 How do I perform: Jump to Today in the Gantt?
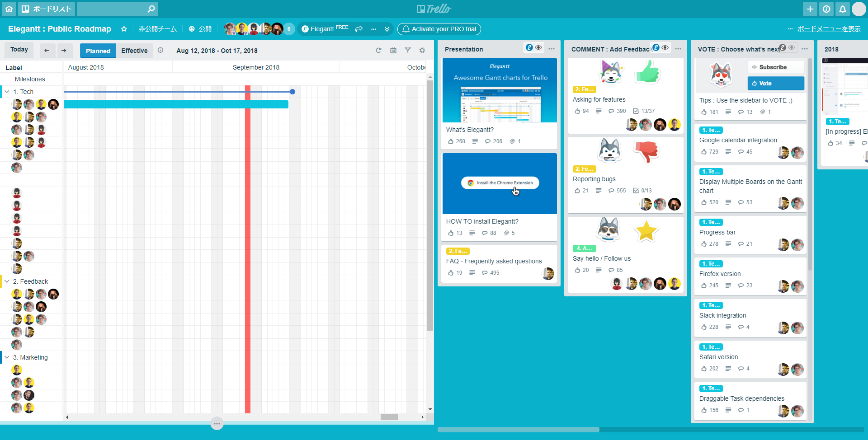pos(19,50)
